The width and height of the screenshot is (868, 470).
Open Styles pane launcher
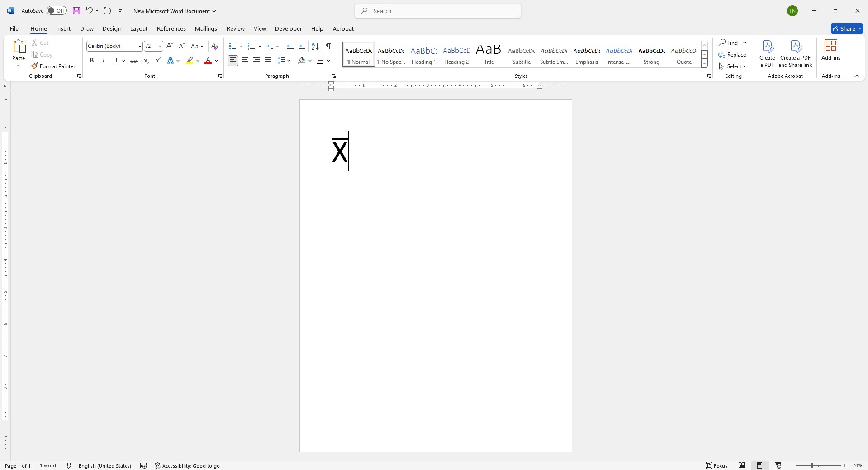(x=709, y=76)
